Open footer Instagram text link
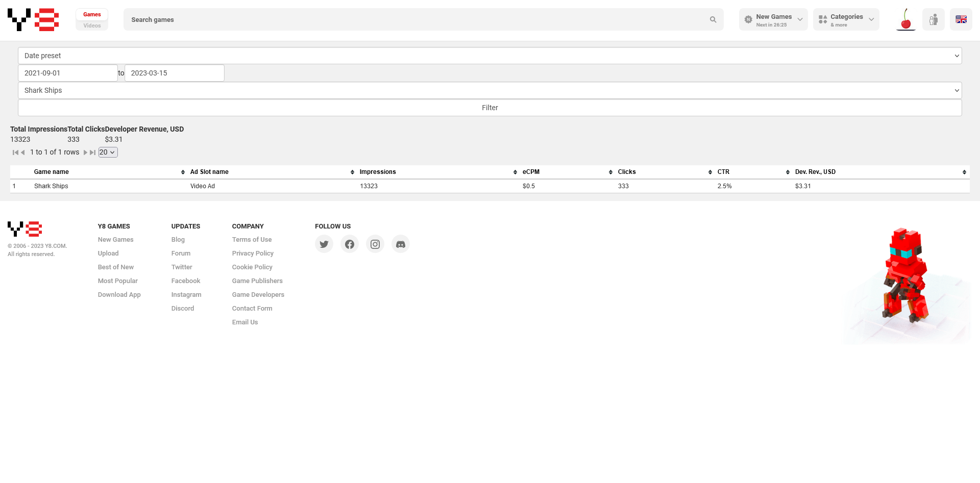 click(186, 295)
